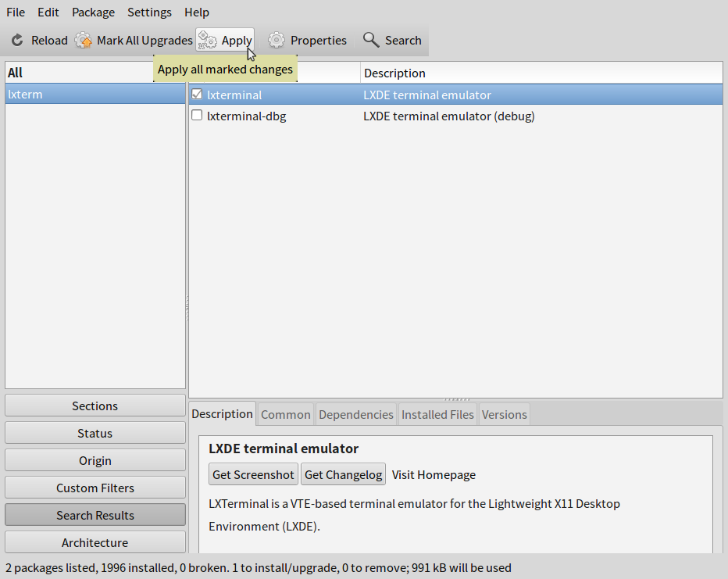This screenshot has height=579, width=728.
Task: Open the Visit Homepage link
Action: [x=434, y=474]
